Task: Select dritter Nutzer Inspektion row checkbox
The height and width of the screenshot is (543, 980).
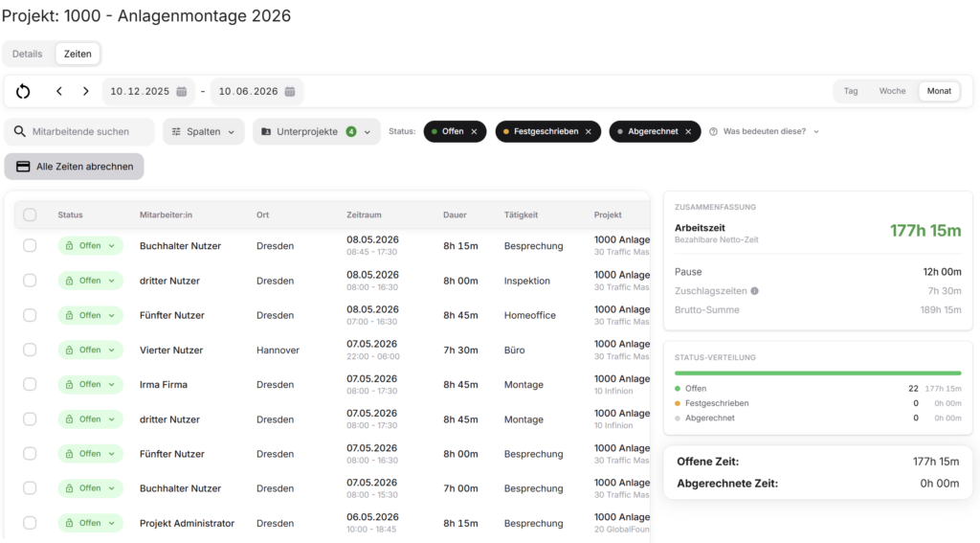Action: (30, 281)
